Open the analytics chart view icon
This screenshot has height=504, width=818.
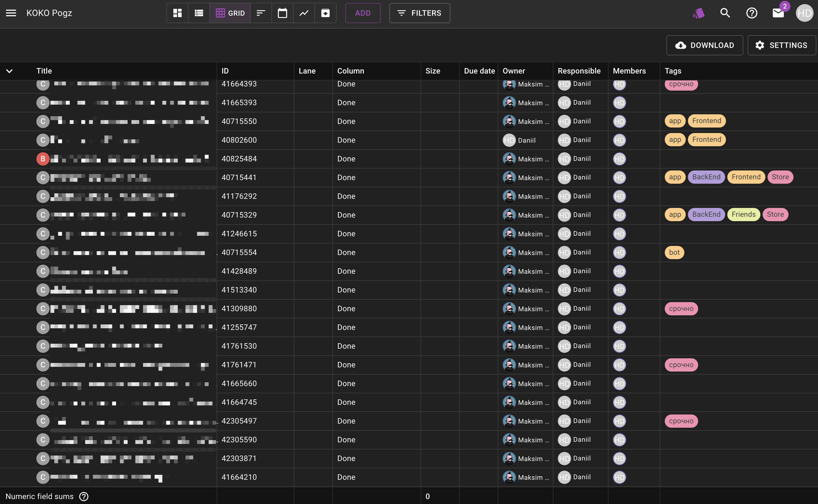click(x=304, y=13)
